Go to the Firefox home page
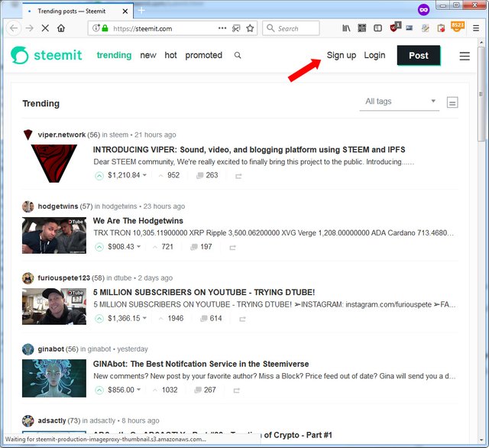This screenshot has width=489, height=448. tap(61, 28)
